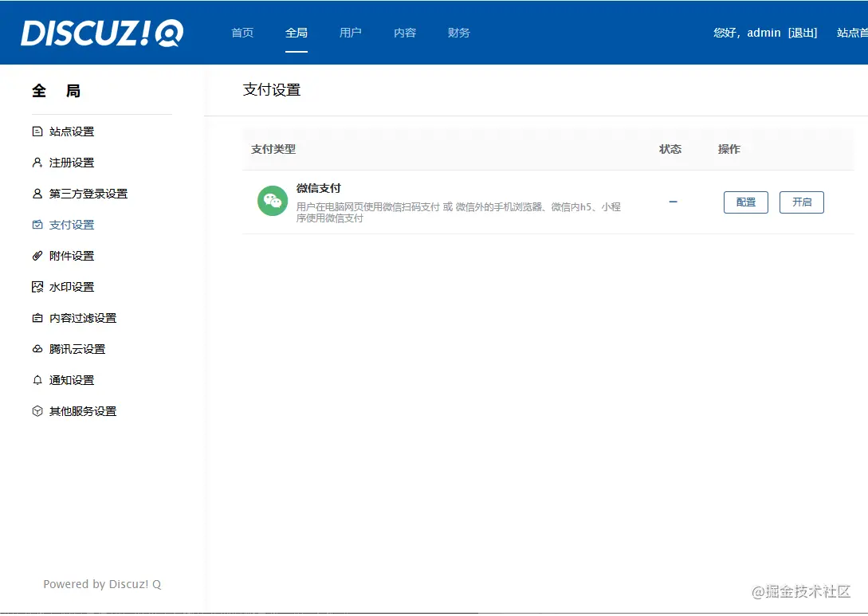This screenshot has width=868, height=616.
Task: Click the 微信支付 title text
Action: point(318,188)
